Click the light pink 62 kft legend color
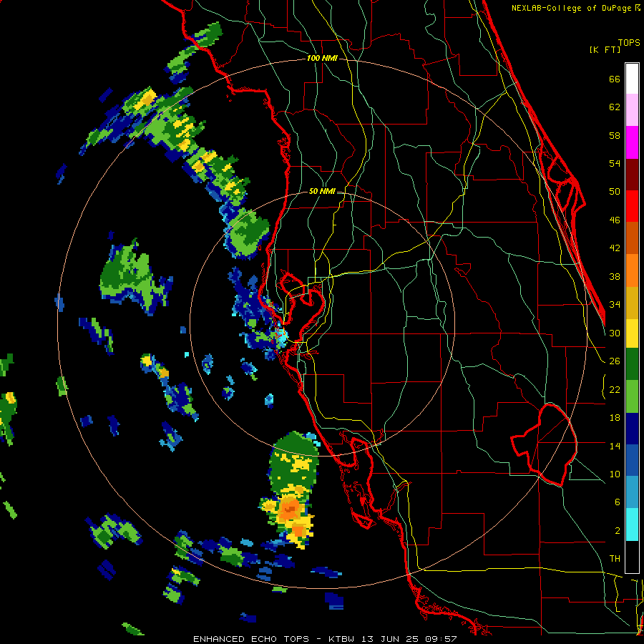 click(x=632, y=110)
